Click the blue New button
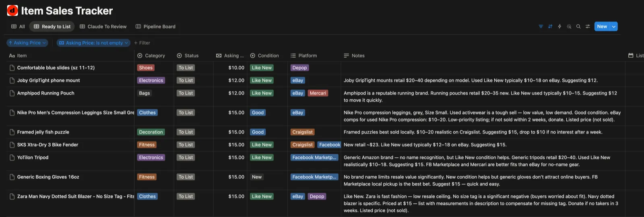This screenshot has height=217, width=644. pyautogui.click(x=602, y=27)
